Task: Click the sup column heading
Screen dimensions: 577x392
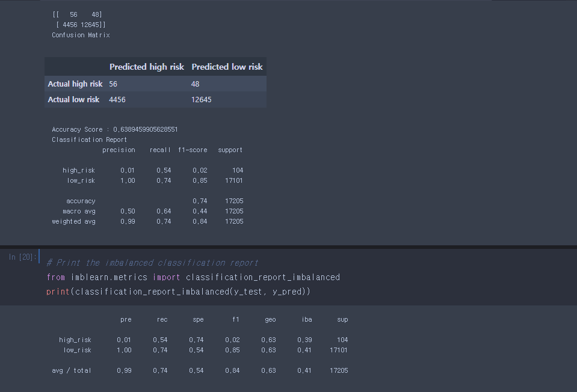Action: [342, 320]
